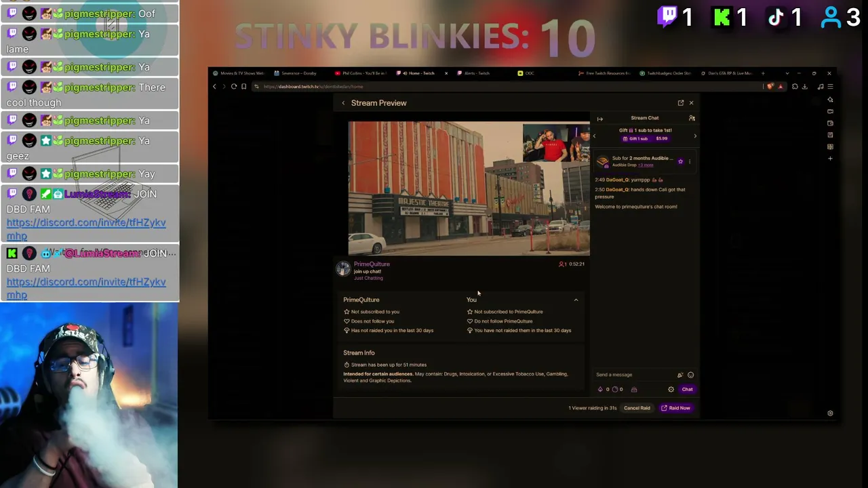Show previous chat promo banner
The width and height of the screenshot is (868, 488).
[x=595, y=136]
